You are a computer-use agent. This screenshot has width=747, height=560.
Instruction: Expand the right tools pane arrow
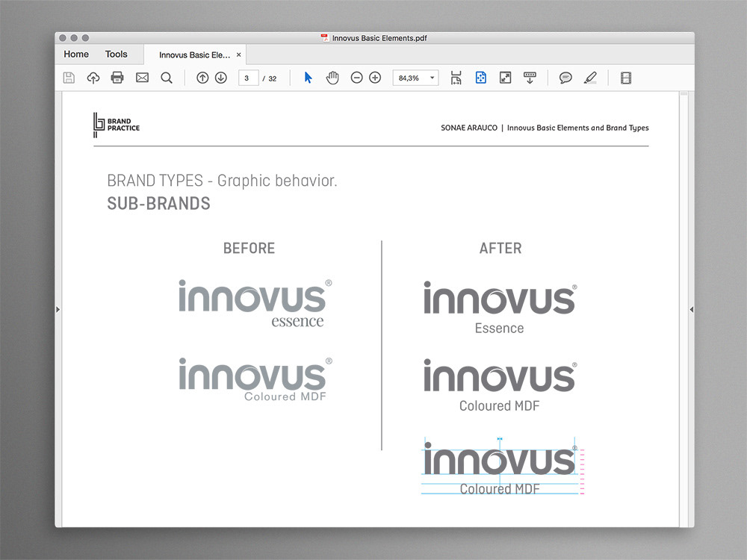click(691, 310)
